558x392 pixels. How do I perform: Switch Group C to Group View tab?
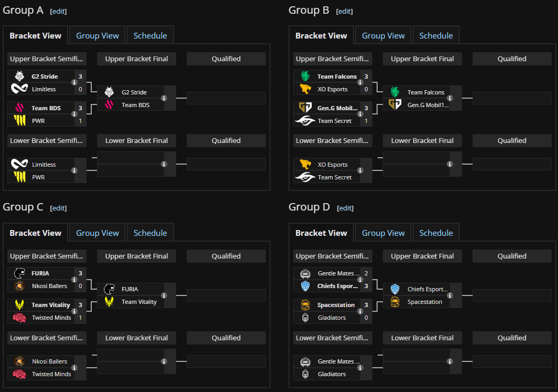(97, 233)
